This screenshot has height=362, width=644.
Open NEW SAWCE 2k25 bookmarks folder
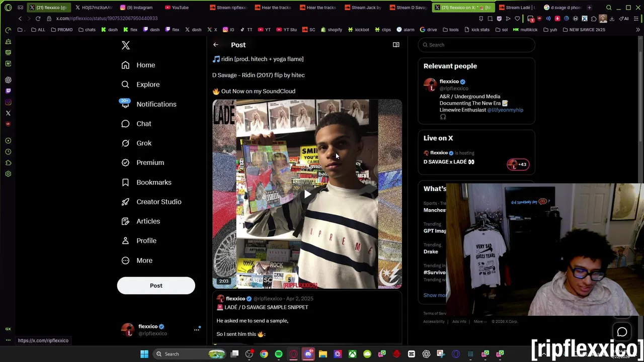pos(583,30)
